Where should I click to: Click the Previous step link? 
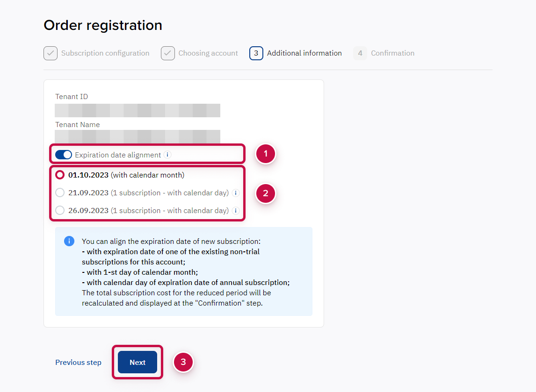tap(78, 363)
